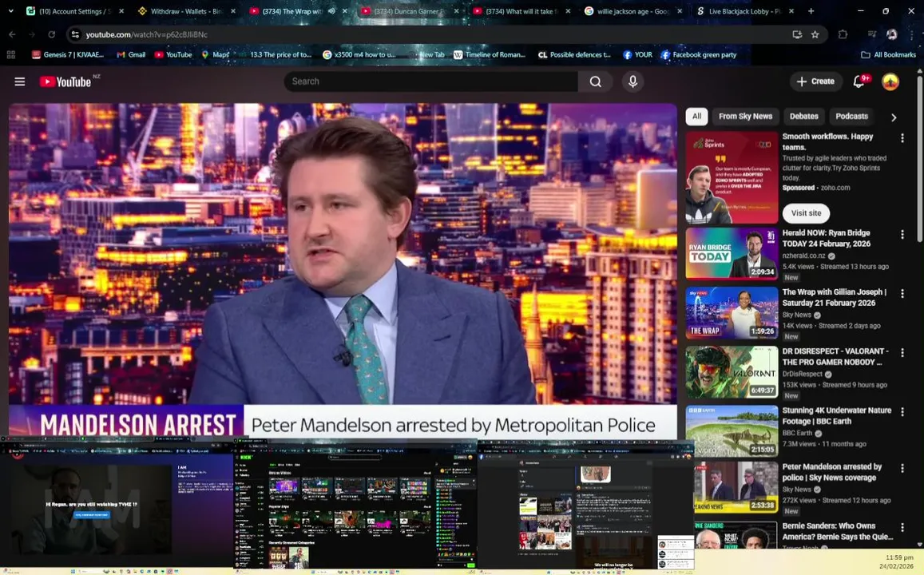Viewport: 924px width, 575px height.
Task: Type in the YouTube Search field
Action: coord(430,81)
